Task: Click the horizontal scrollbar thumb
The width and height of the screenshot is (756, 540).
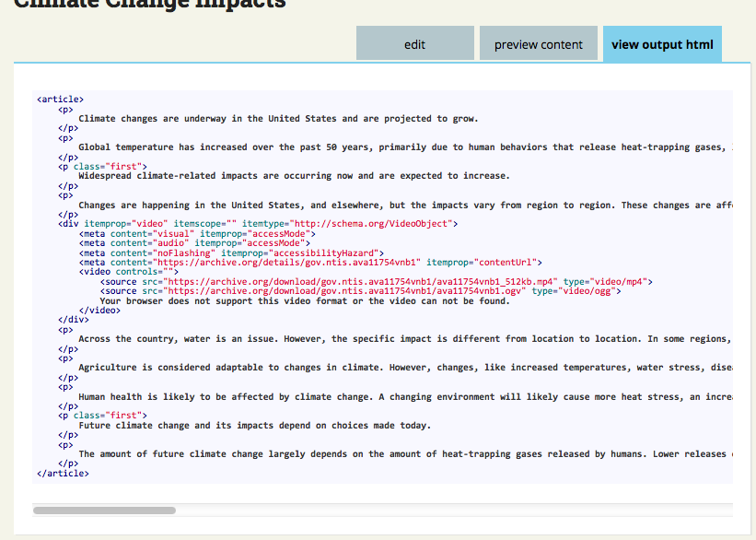Action: [x=104, y=510]
